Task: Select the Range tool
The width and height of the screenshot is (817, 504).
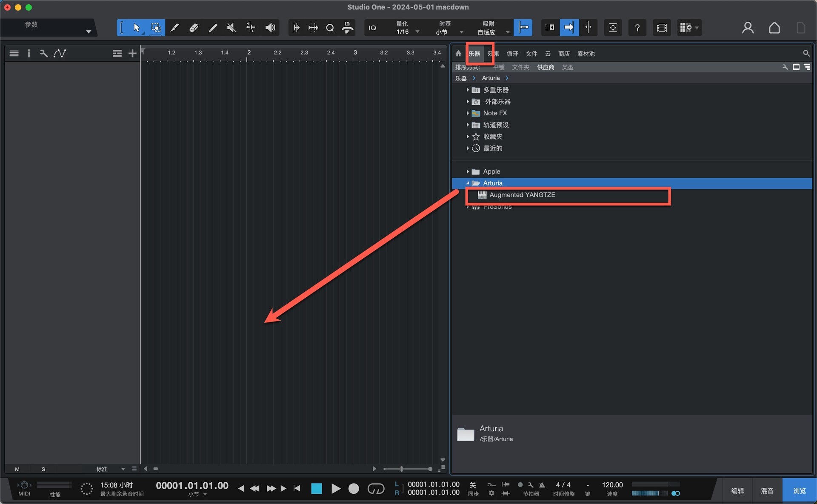Action: (156, 28)
